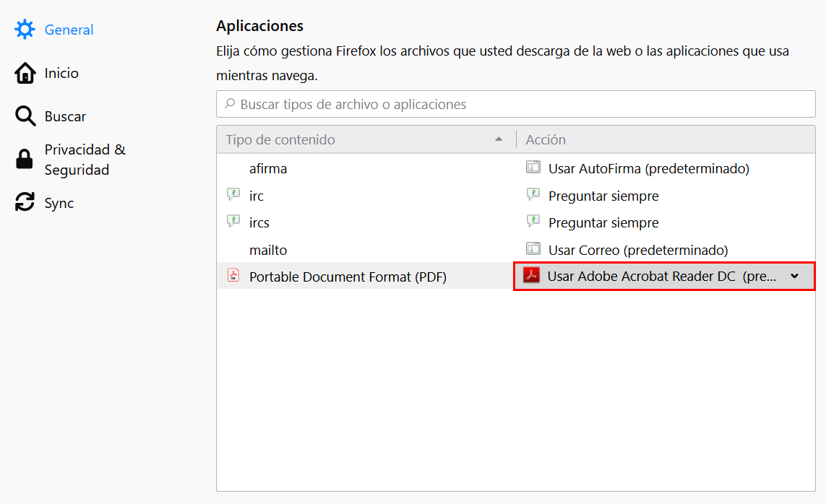Click the Acción column header

[546, 139]
